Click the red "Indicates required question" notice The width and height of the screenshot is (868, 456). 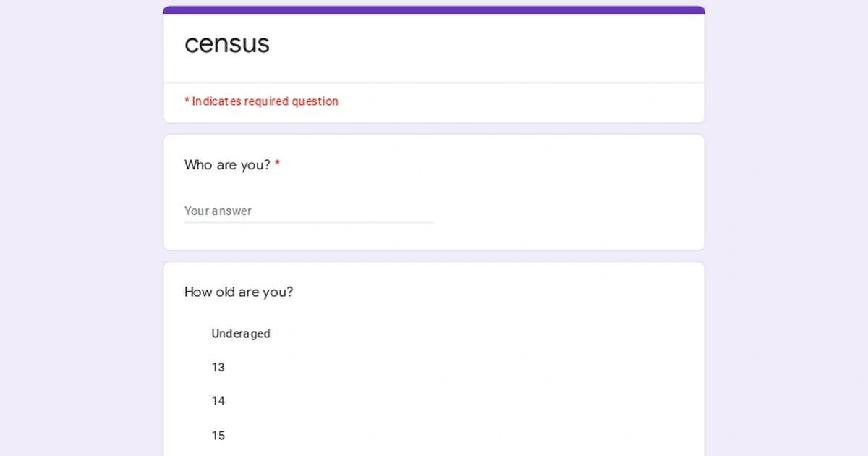tap(262, 101)
